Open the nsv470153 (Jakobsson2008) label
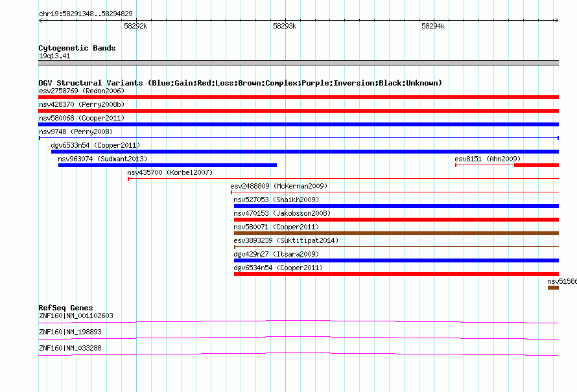This screenshot has height=392, width=577. [282, 213]
